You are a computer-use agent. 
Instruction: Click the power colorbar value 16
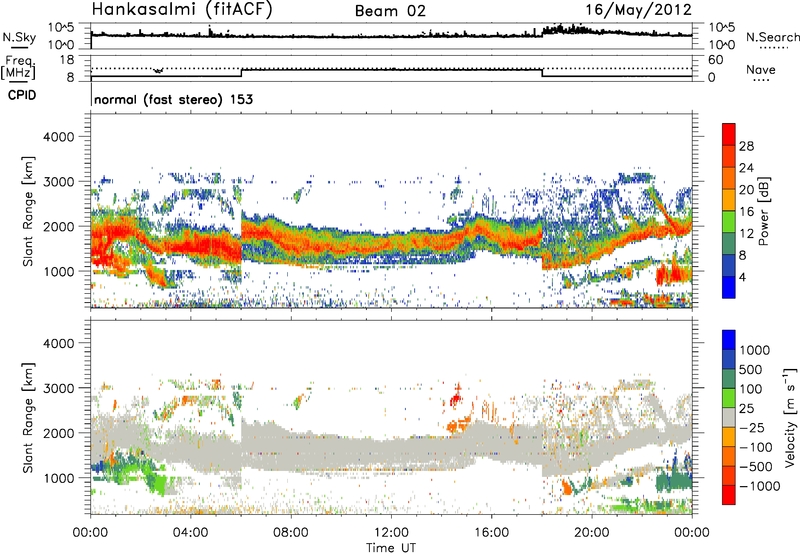(x=746, y=212)
